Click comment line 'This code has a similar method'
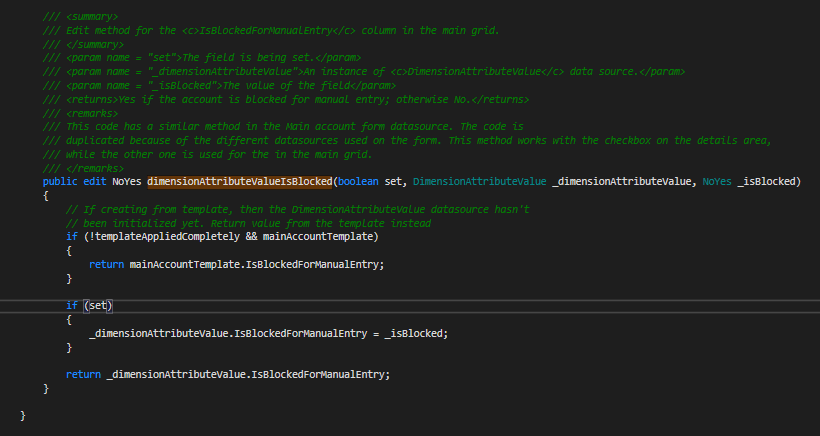 click(283, 127)
